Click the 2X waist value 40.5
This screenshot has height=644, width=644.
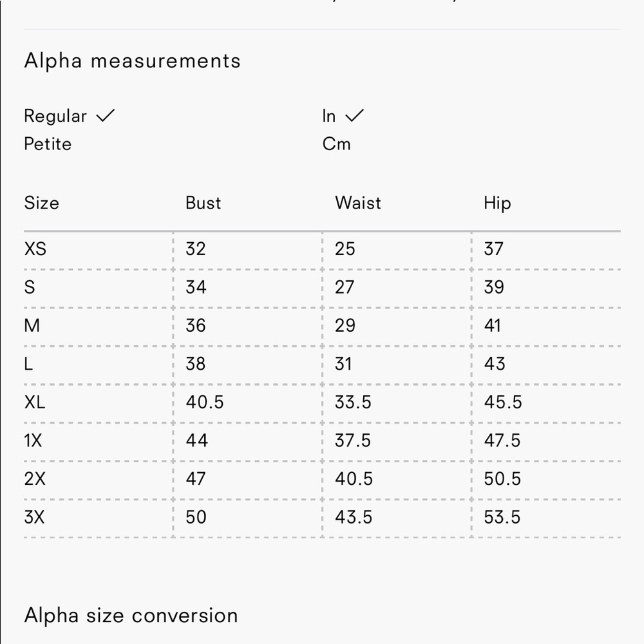(x=354, y=479)
